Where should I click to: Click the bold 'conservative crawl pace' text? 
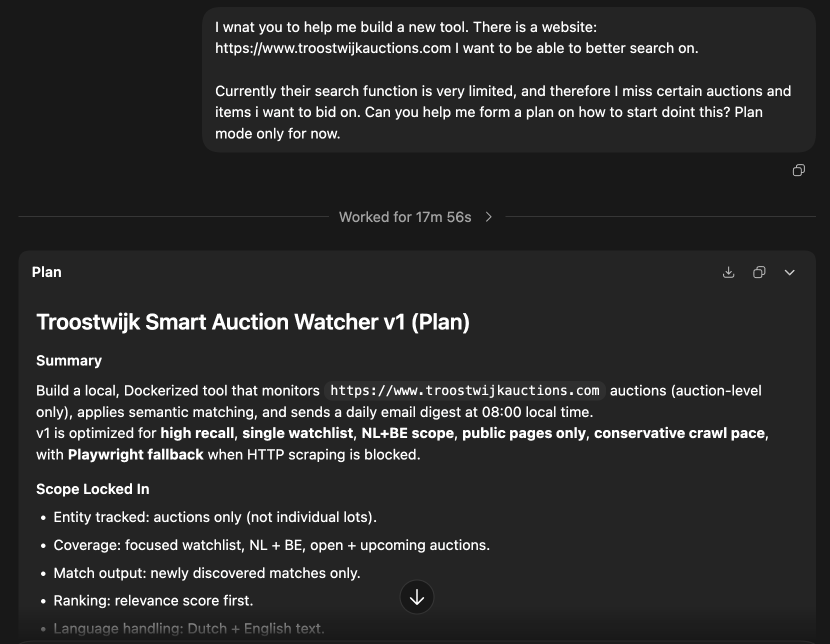[679, 433]
